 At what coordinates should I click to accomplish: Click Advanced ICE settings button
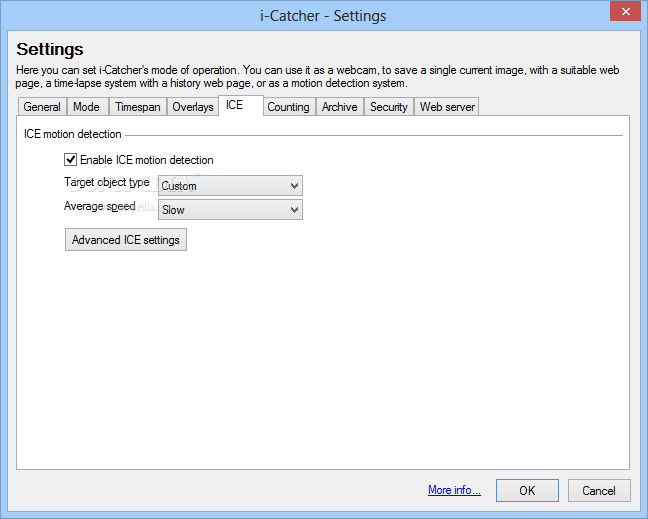pos(126,240)
